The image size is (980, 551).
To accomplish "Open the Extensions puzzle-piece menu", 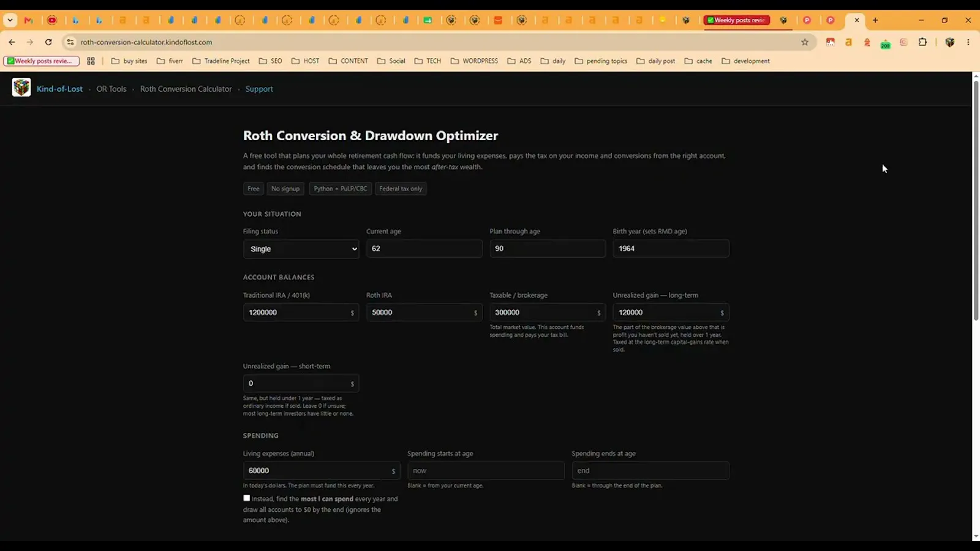I will pos(922,42).
